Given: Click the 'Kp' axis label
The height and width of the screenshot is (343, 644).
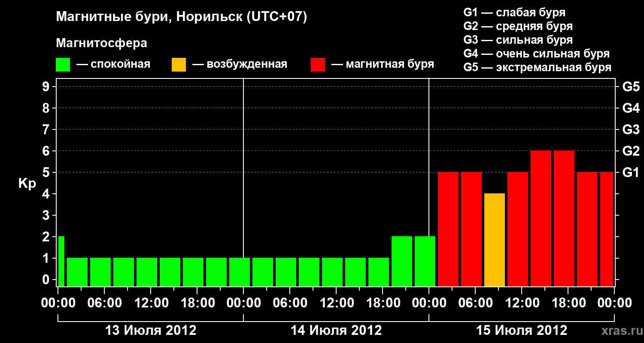Looking at the screenshot, I should click(27, 184).
